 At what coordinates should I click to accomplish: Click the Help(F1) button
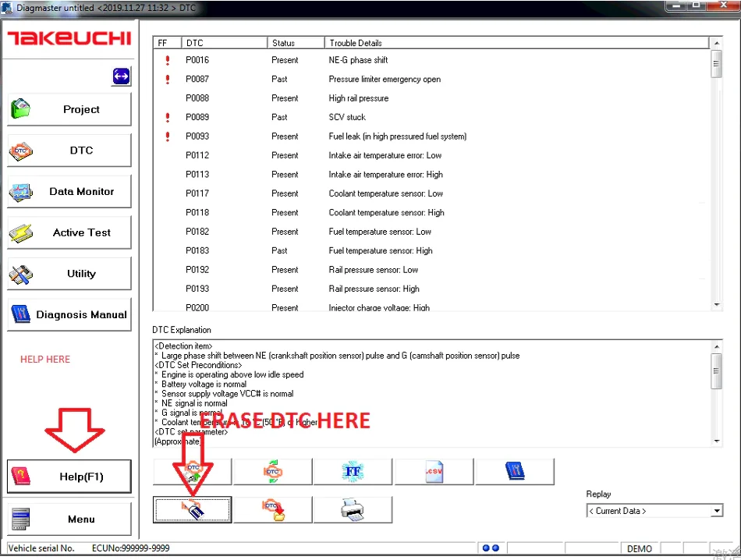point(69,477)
